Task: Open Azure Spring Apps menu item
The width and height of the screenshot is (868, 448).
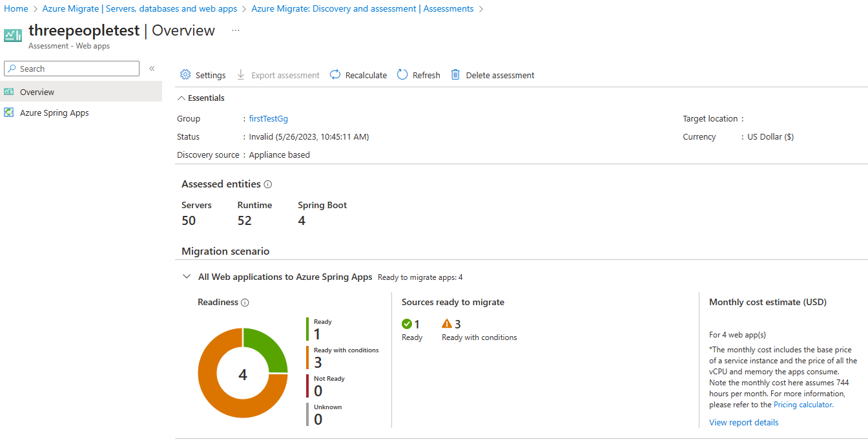Action: point(54,112)
